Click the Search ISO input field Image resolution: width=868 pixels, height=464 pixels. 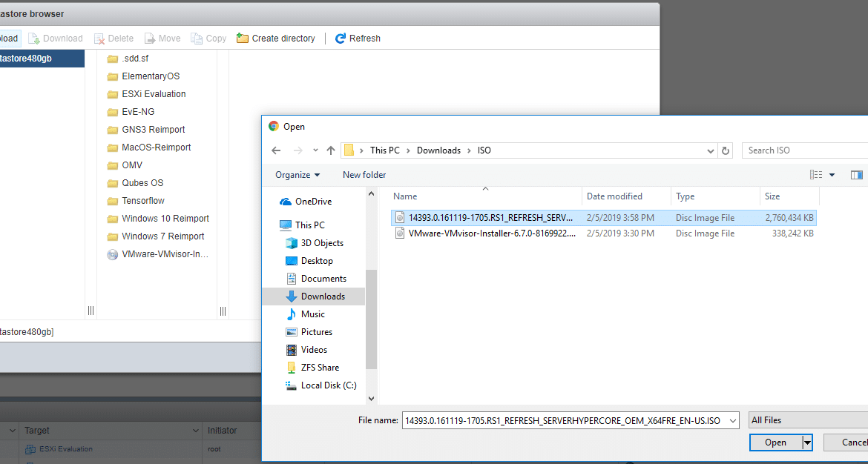pos(805,150)
